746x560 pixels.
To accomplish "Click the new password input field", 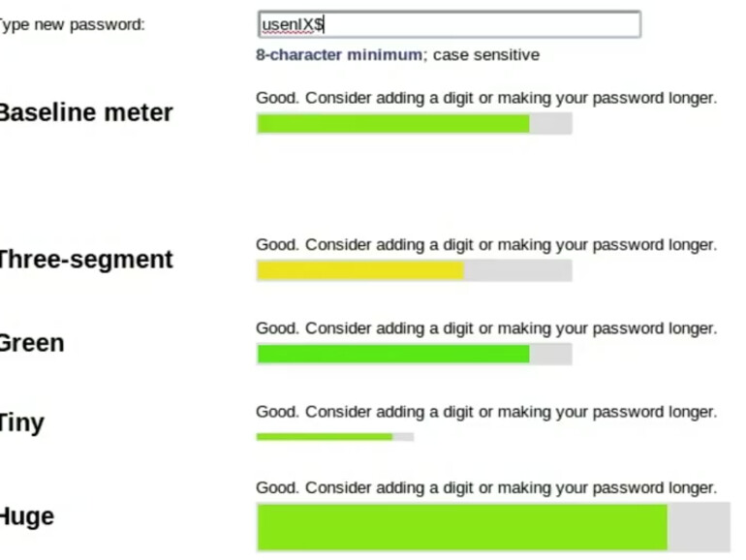I will [449, 24].
